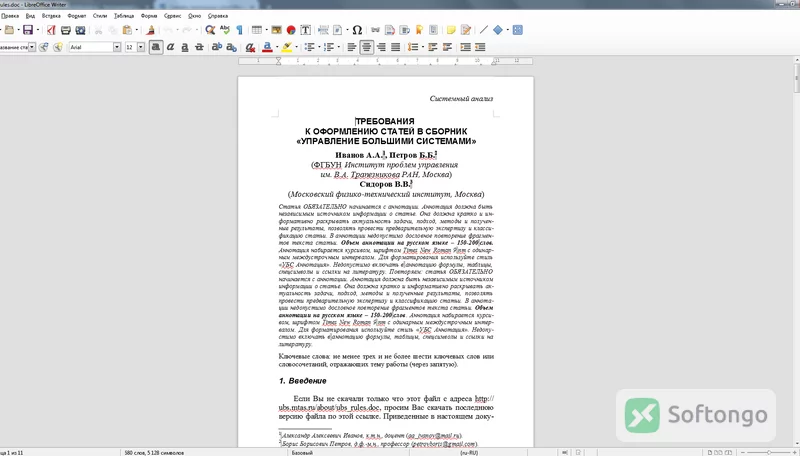Insert an image

pos(277,30)
